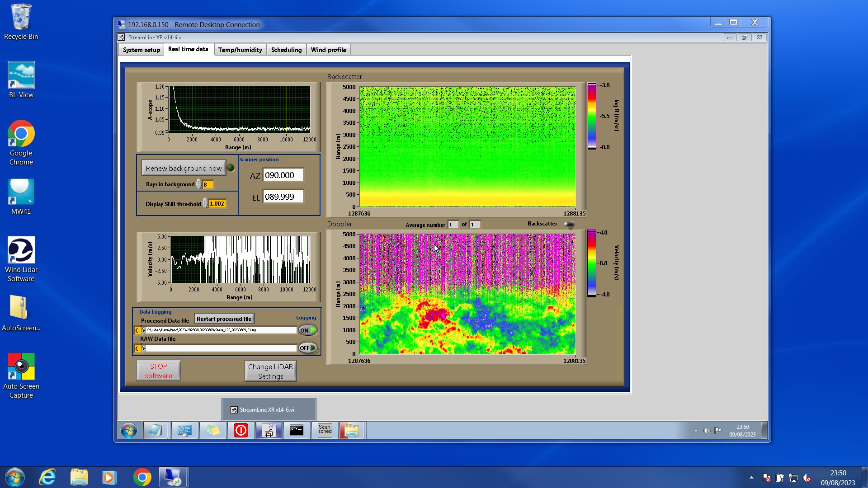Click the Change LiDAR Settings button
The width and height of the screenshot is (868, 488).
coord(270,371)
